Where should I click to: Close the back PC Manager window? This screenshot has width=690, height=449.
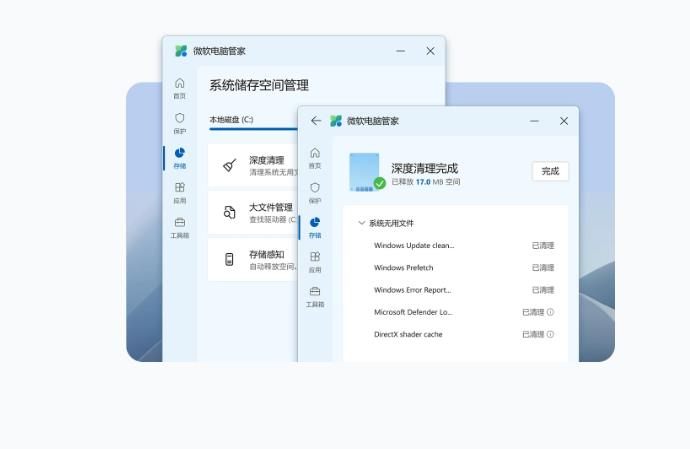coord(430,51)
